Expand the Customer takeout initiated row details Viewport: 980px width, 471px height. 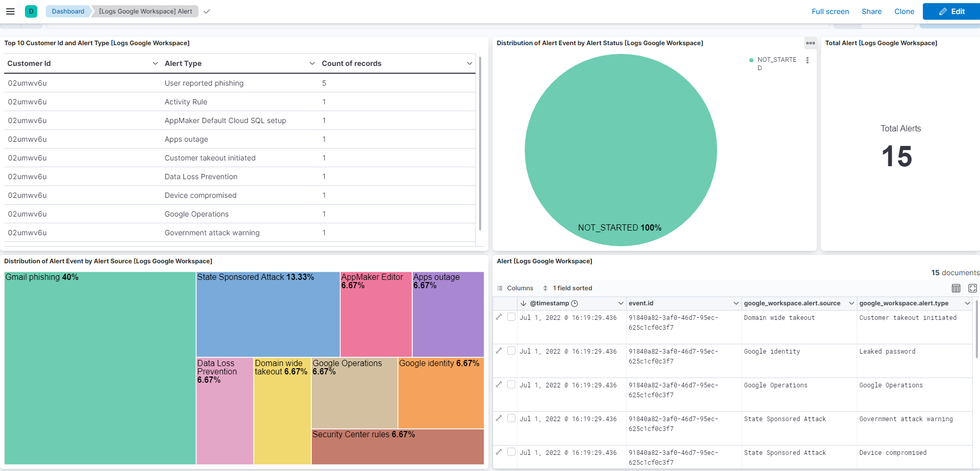click(x=499, y=317)
